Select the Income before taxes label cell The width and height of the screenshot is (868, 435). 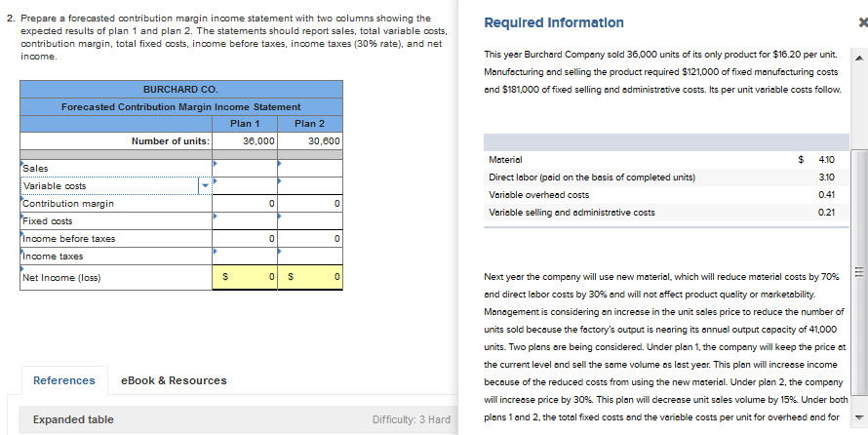116,239
